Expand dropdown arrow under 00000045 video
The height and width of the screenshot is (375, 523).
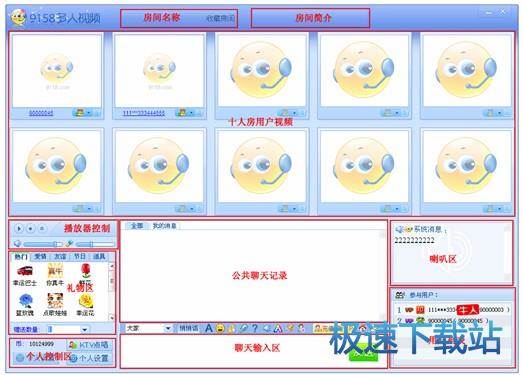89,113
